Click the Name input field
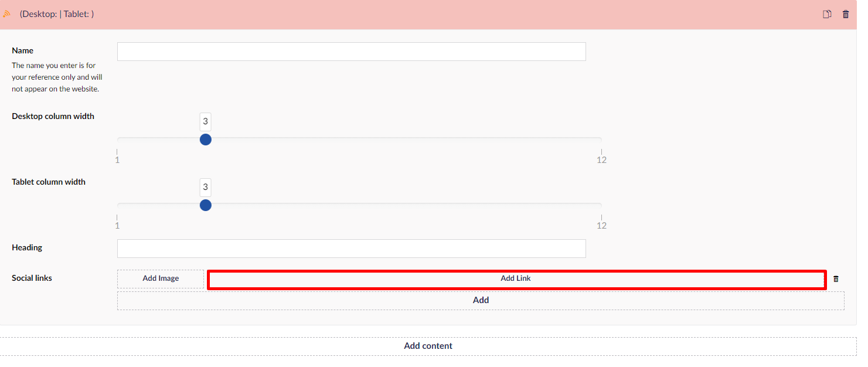Viewport: 868px width, 367px height. pyautogui.click(x=352, y=52)
